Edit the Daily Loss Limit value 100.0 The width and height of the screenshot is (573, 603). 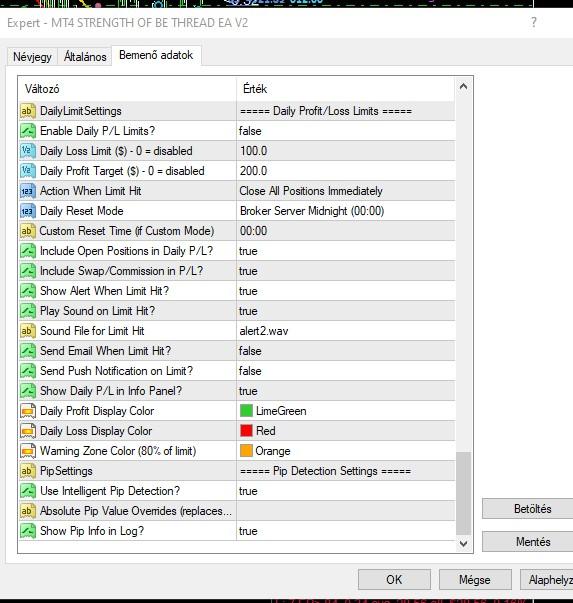346,151
